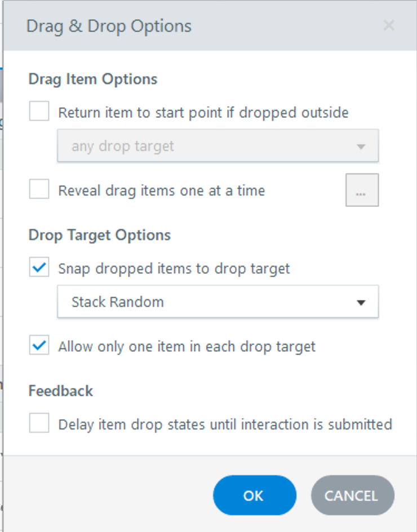Disable the Allow only one item checkbox

39,345
